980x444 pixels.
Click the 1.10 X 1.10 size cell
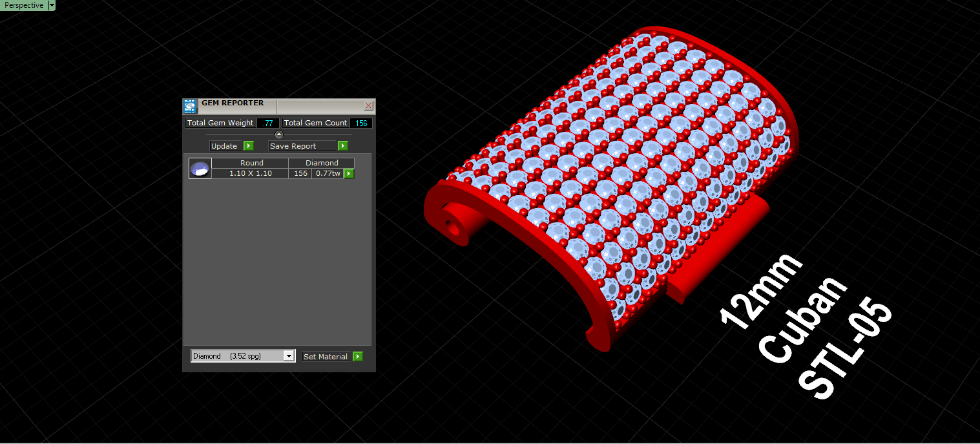pyautogui.click(x=250, y=173)
